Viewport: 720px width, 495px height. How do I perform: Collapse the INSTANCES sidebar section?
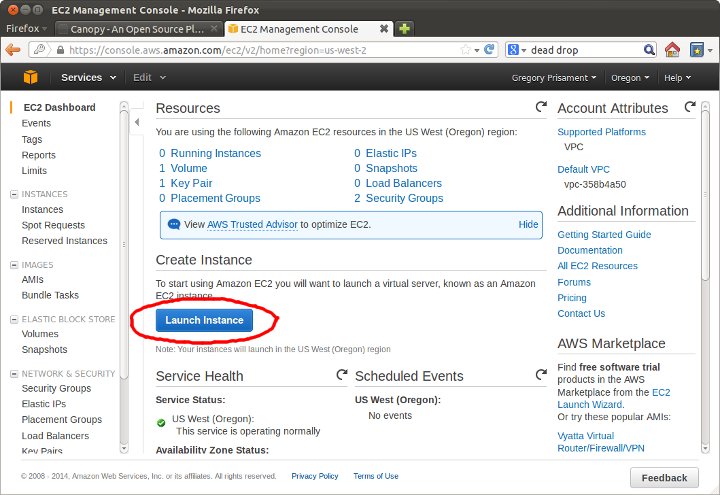click(14, 194)
